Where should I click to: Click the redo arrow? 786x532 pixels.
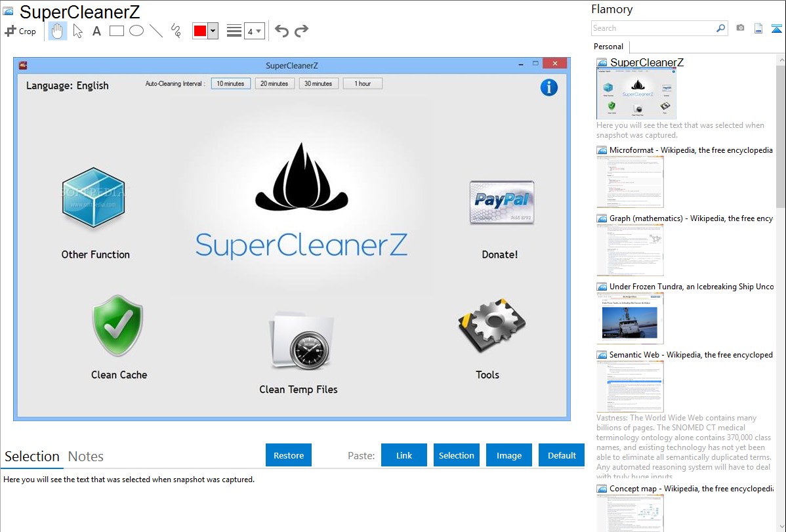coord(301,31)
